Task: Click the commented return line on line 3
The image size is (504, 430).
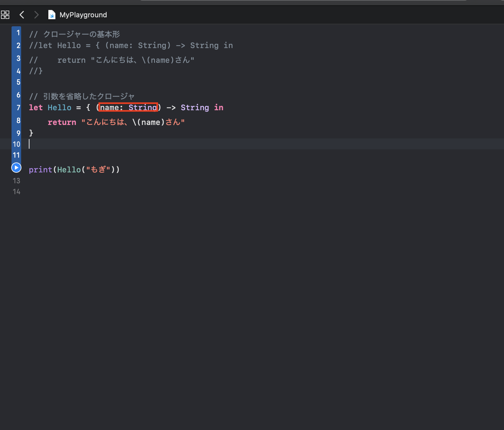Action: tap(112, 60)
